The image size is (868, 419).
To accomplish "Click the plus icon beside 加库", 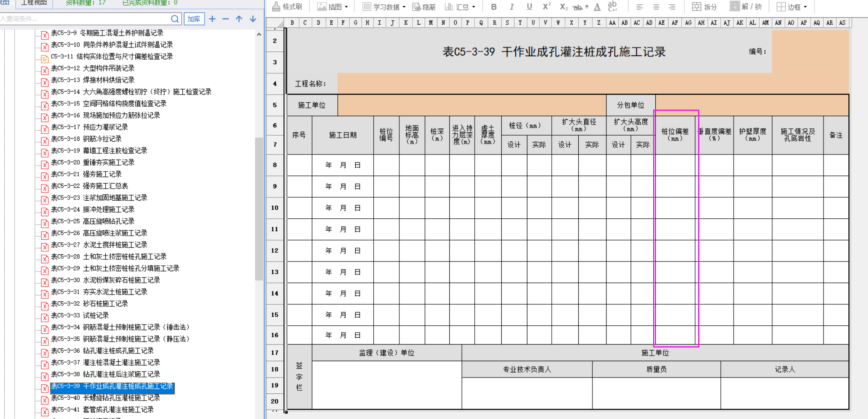I will tap(212, 19).
